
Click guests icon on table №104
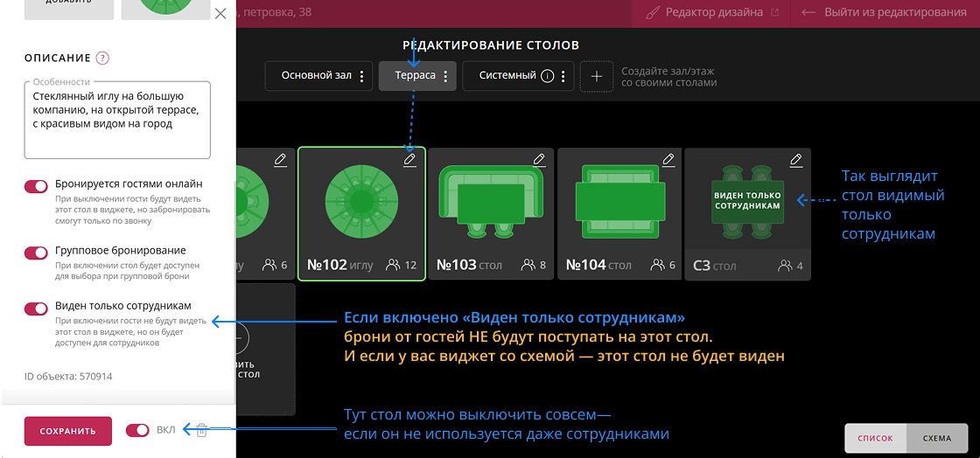tap(657, 265)
